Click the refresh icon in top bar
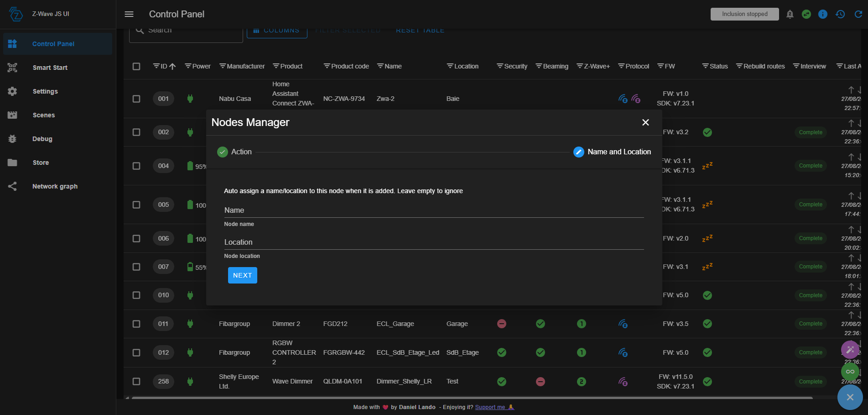The width and height of the screenshot is (868, 415). [x=858, y=14]
